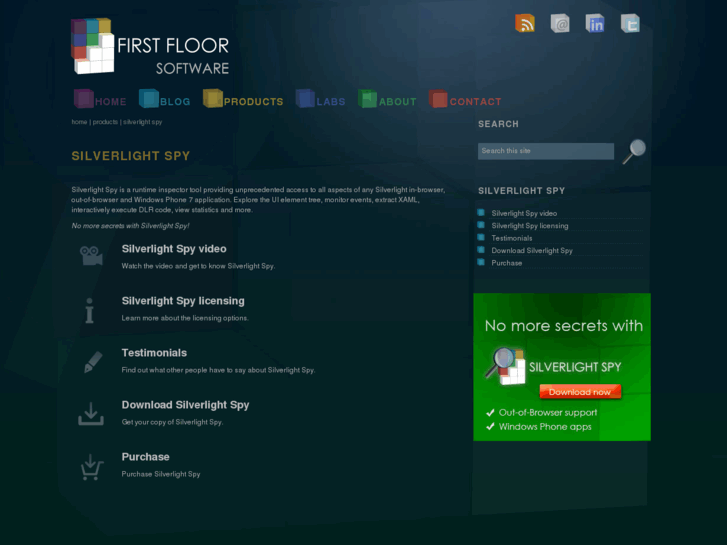
Task: Click the dark blue cube next to Labs
Action: (x=305, y=98)
